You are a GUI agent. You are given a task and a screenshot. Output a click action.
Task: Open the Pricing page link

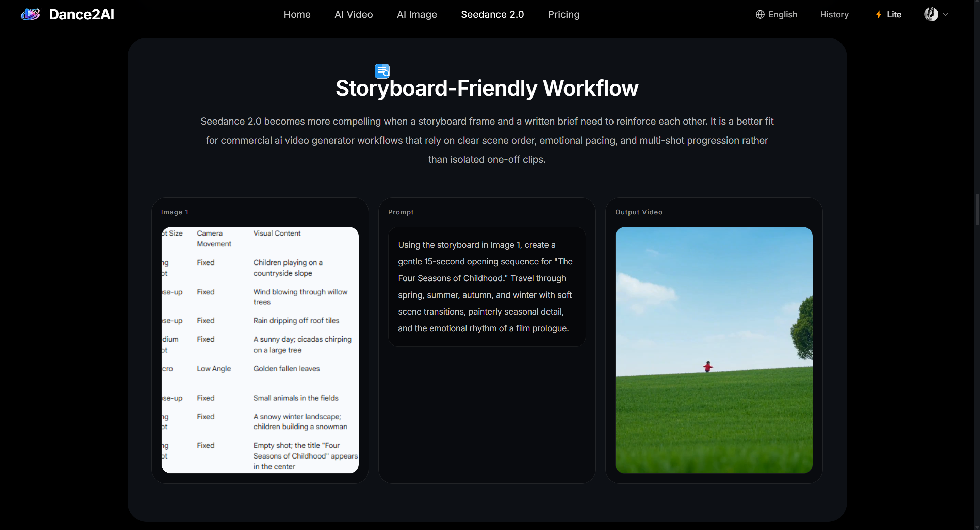pos(563,14)
